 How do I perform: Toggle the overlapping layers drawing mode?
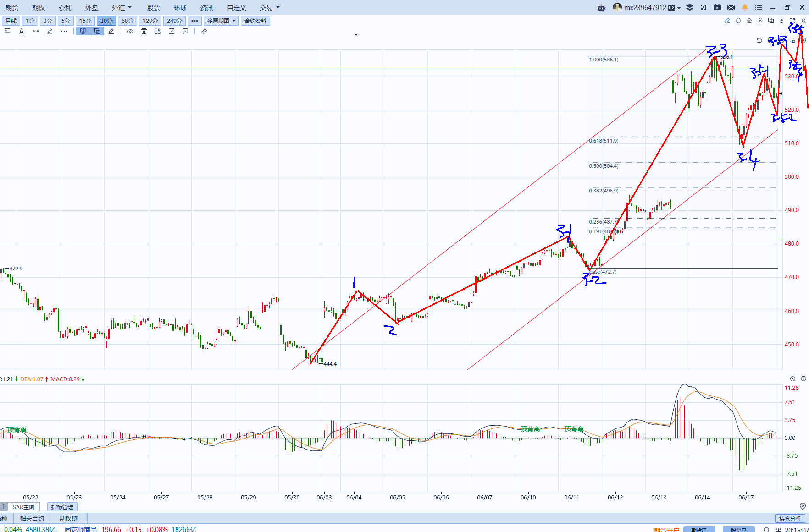click(x=97, y=31)
